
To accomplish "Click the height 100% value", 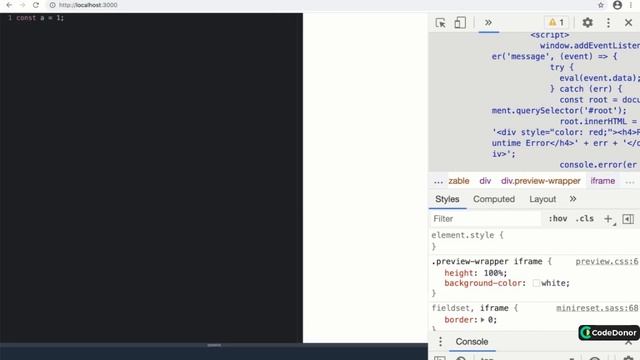I will coord(495,273).
